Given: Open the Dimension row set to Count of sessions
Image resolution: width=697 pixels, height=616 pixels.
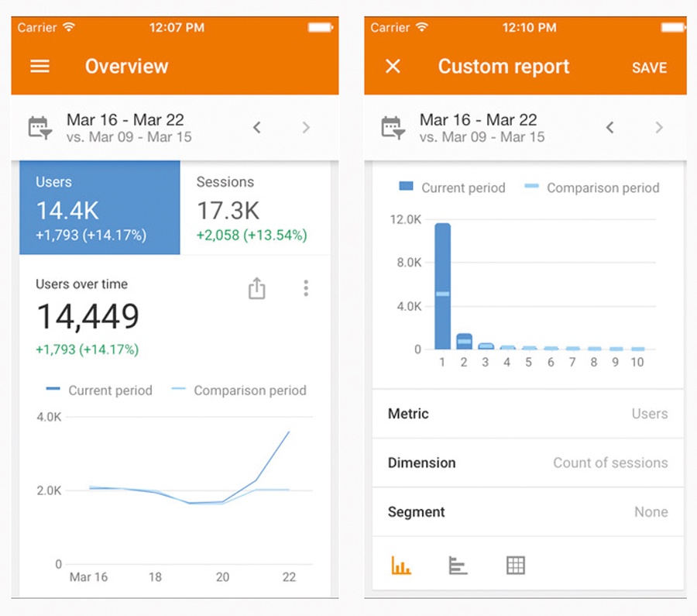Looking at the screenshot, I should coord(527,463).
